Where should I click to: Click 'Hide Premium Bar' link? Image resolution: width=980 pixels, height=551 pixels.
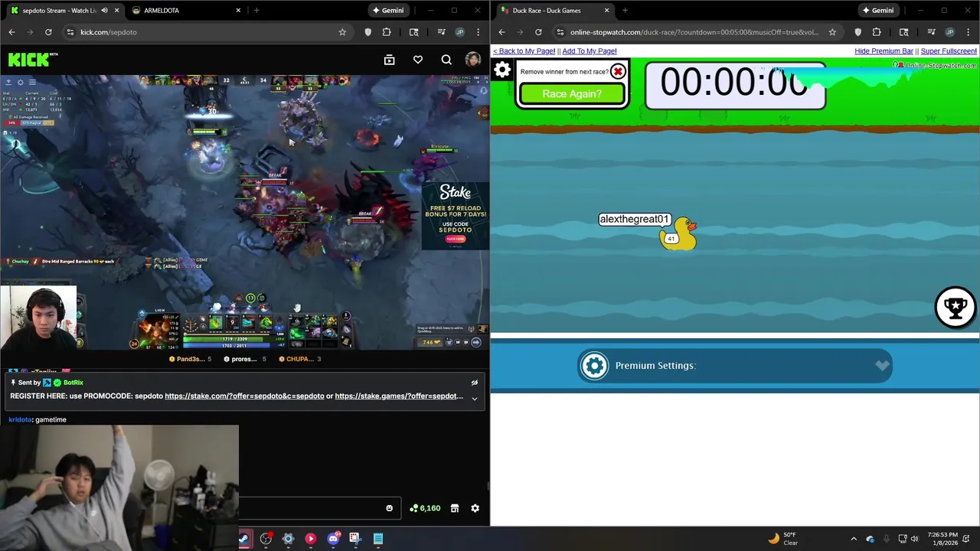(x=884, y=51)
